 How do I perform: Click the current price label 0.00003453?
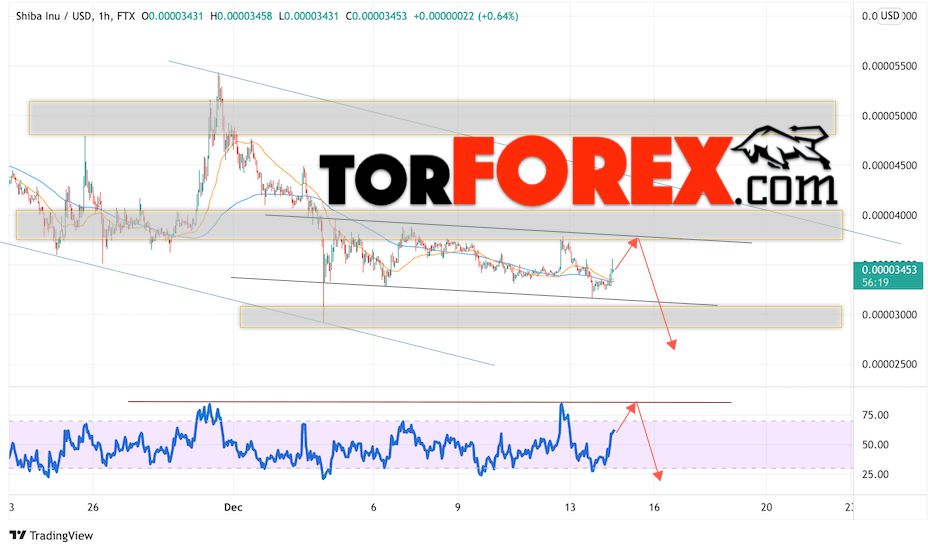pyautogui.click(x=889, y=270)
